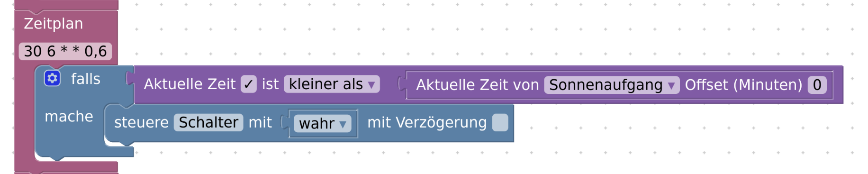Toggle the Aktuelle Zeit checkmark checkbox
Image resolution: width=868 pixels, height=174 pixels.
pyautogui.click(x=249, y=84)
